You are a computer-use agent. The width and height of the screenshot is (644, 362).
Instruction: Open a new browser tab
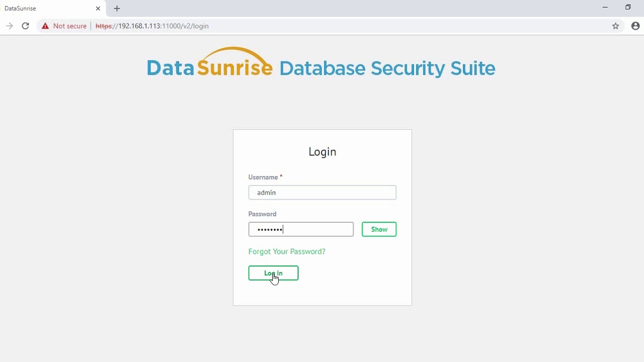pos(117,9)
